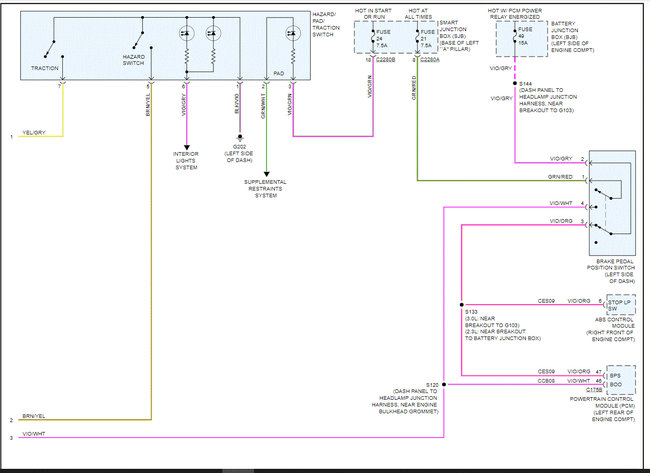Viewport: 650px width, 473px height.
Task: Click the BATTERY JUNCTION BOX (BJB) description
Action: point(572,37)
